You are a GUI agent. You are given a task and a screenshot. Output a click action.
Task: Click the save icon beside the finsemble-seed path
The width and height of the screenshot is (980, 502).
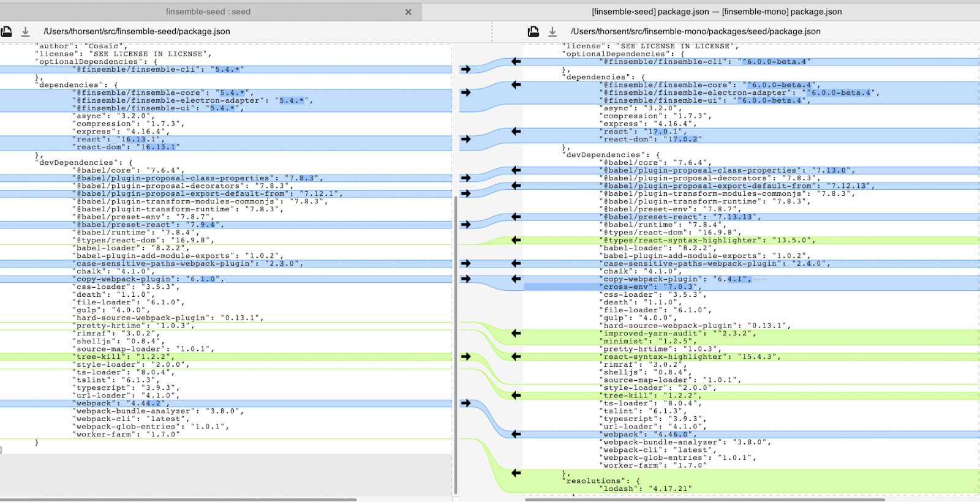(26, 31)
